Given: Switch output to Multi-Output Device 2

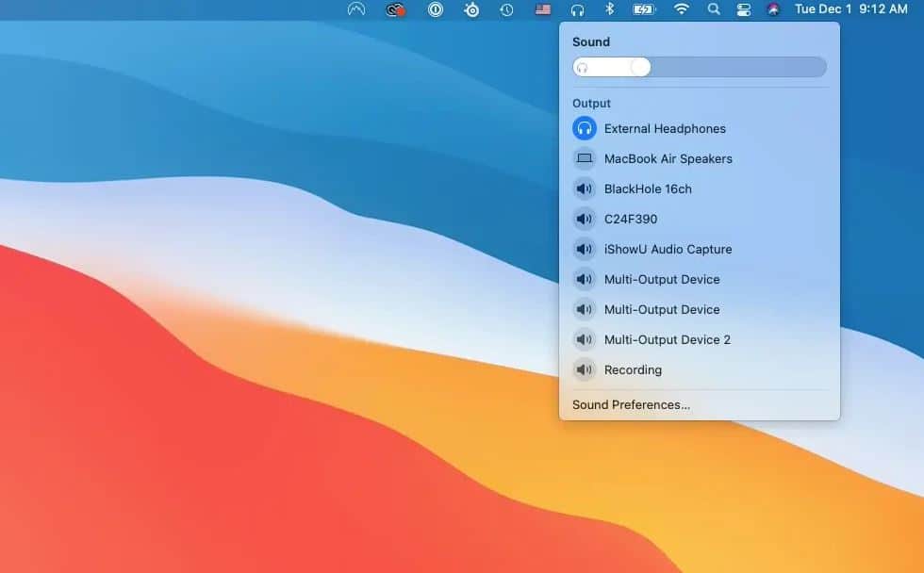Looking at the screenshot, I should [x=699, y=339].
